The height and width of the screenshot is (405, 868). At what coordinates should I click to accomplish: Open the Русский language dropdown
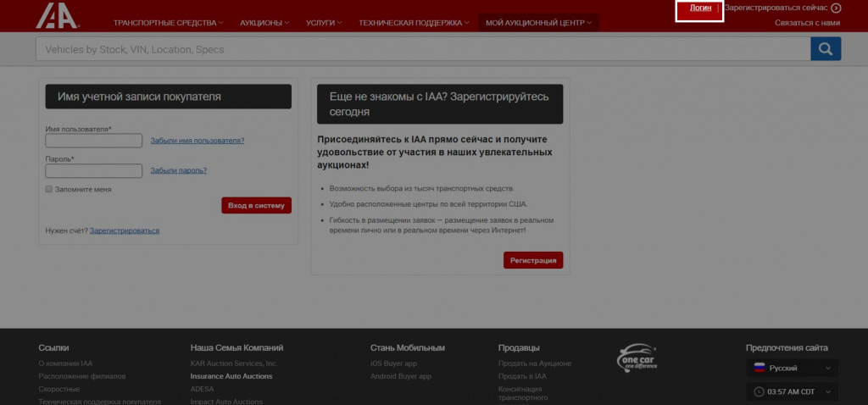coord(792,368)
